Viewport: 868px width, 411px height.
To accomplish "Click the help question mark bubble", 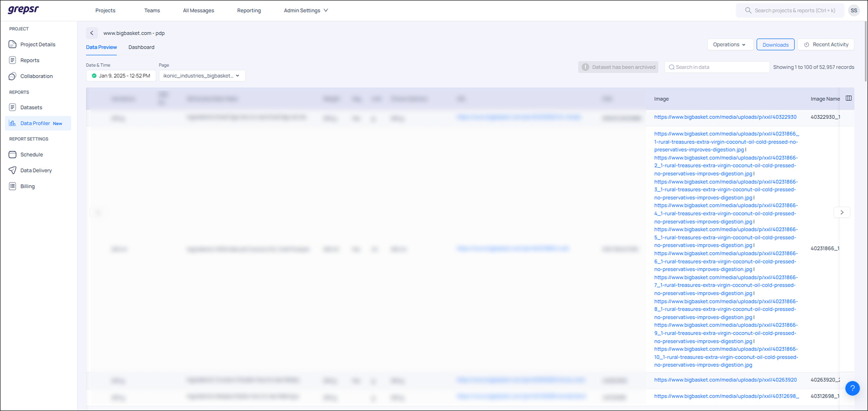I will pos(852,388).
